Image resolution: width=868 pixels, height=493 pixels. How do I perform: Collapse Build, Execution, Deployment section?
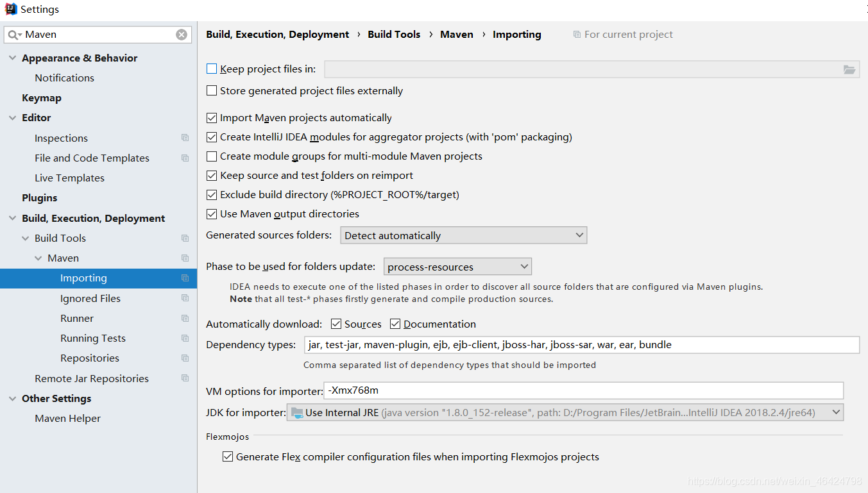[13, 218]
